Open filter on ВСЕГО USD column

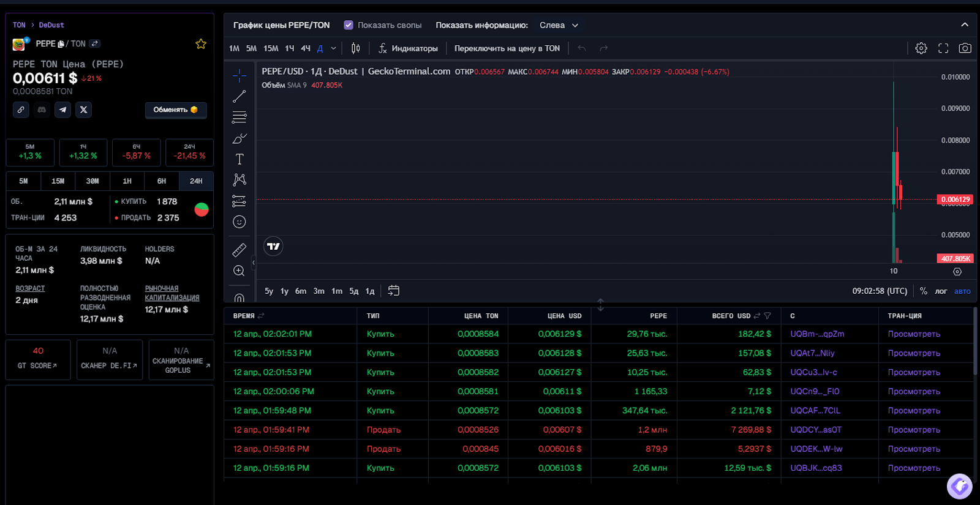(767, 316)
